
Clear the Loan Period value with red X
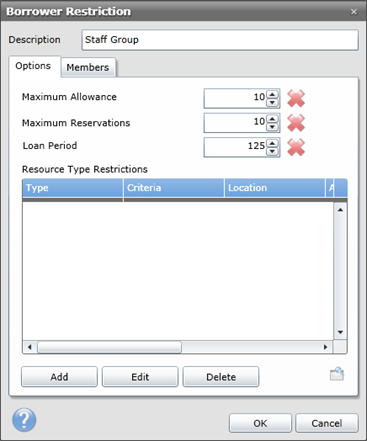[x=296, y=147]
